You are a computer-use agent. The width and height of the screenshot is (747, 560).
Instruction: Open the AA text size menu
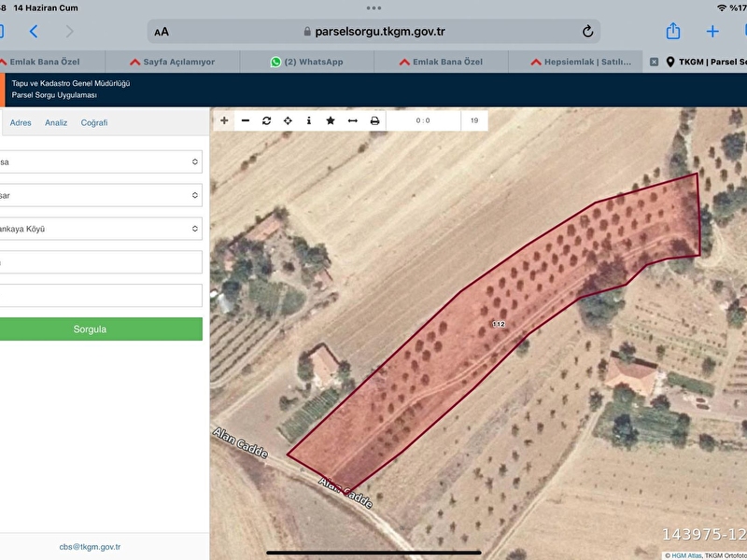(162, 32)
